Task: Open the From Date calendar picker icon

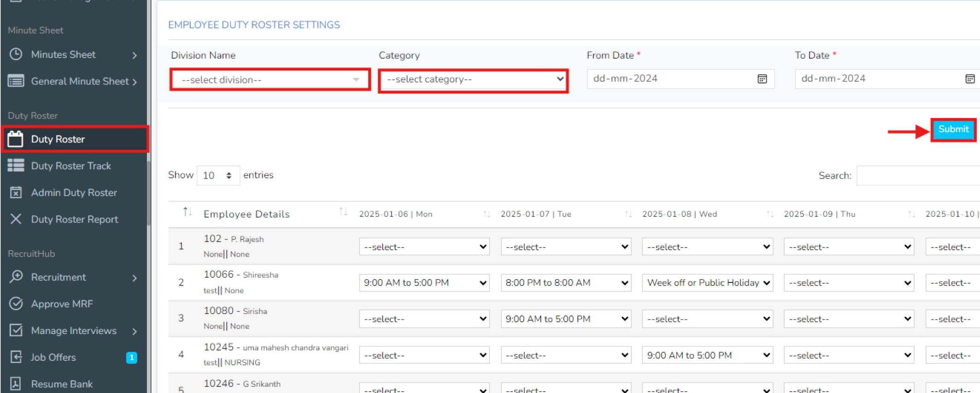Action: [762, 79]
